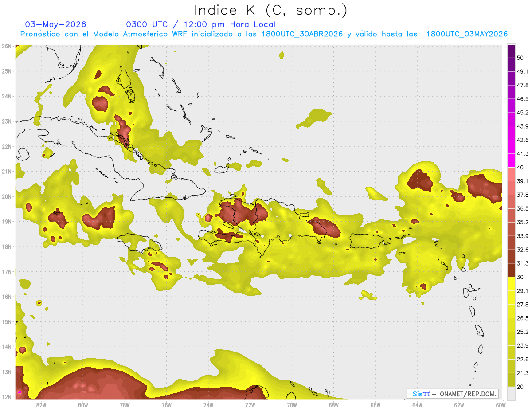Click the purple 50 color swatch in legend

click(511, 51)
